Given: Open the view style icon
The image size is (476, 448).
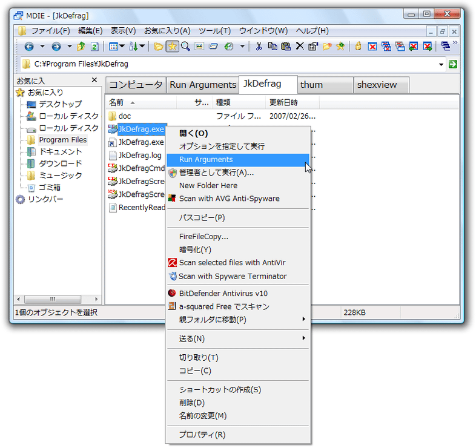Looking at the screenshot, I should click(113, 47).
